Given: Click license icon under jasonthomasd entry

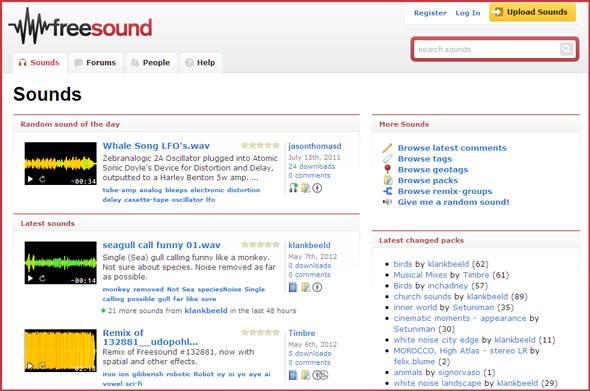Looking at the screenshot, I should [x=317, y=187].
